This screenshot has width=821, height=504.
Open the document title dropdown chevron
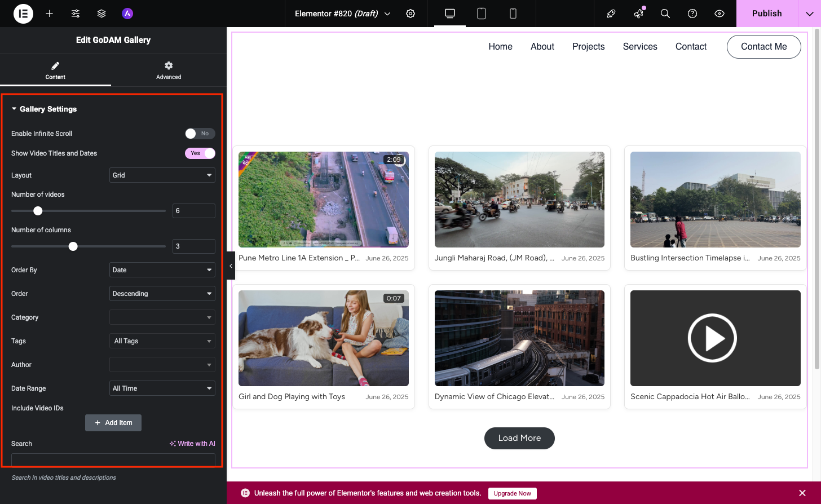click(387, 14)
